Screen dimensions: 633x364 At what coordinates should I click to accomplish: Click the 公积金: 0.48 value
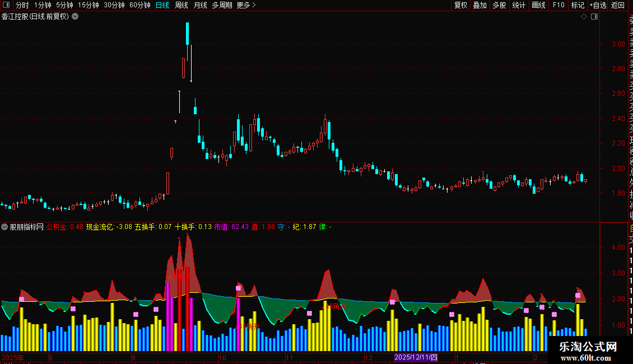click(x=64, y=227)
